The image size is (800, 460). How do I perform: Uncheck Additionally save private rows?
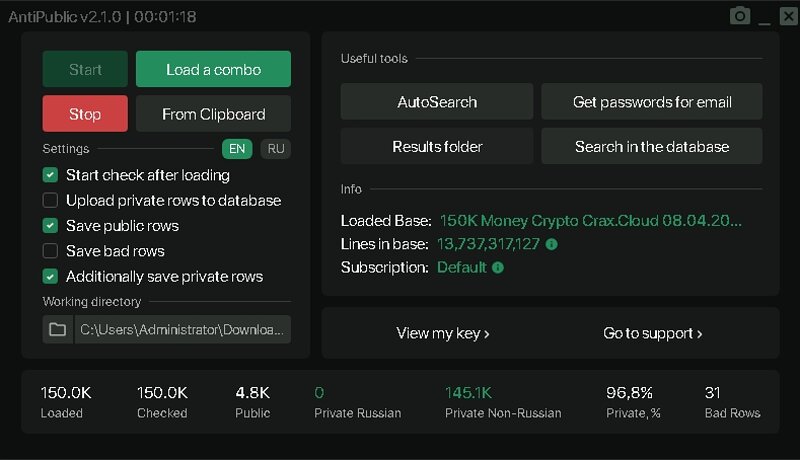pos(50,276)
